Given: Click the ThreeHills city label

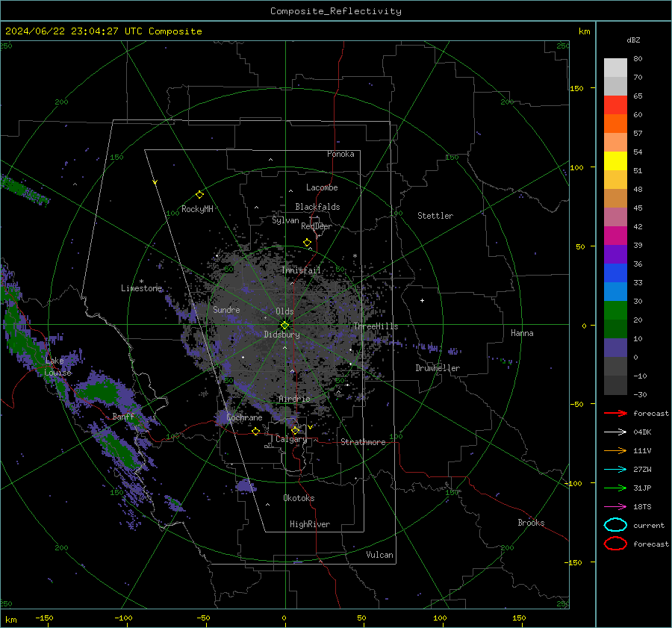Looking at the screenshot, I should pos(376,326).
